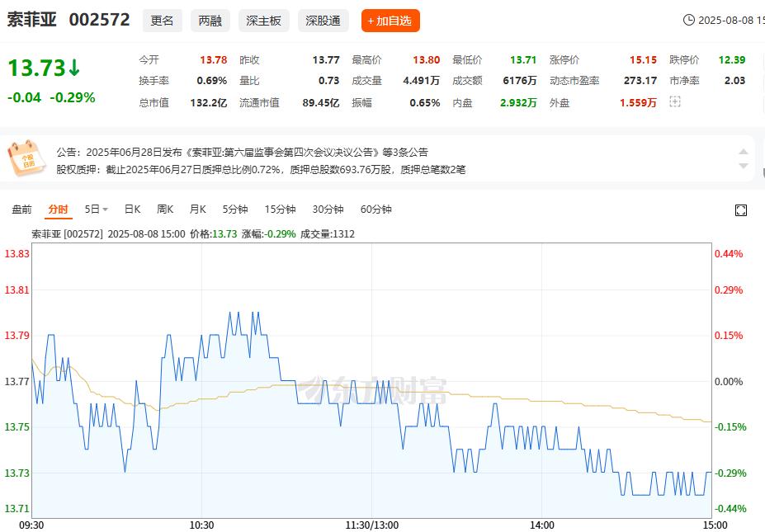Image resolution: width=765 pixels, height=532 pixels.
Task: Switch to the 60分钟 tab
Action: pos(376,210)
